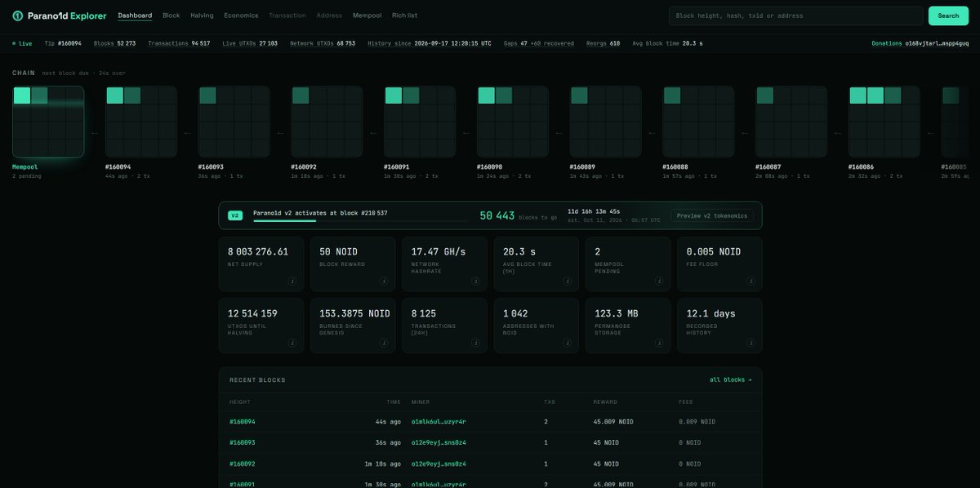The height and width of the screenshot is (488, 980).
Task: Open info icon on Mempool Pending card
Action: (x=659, y=282)
